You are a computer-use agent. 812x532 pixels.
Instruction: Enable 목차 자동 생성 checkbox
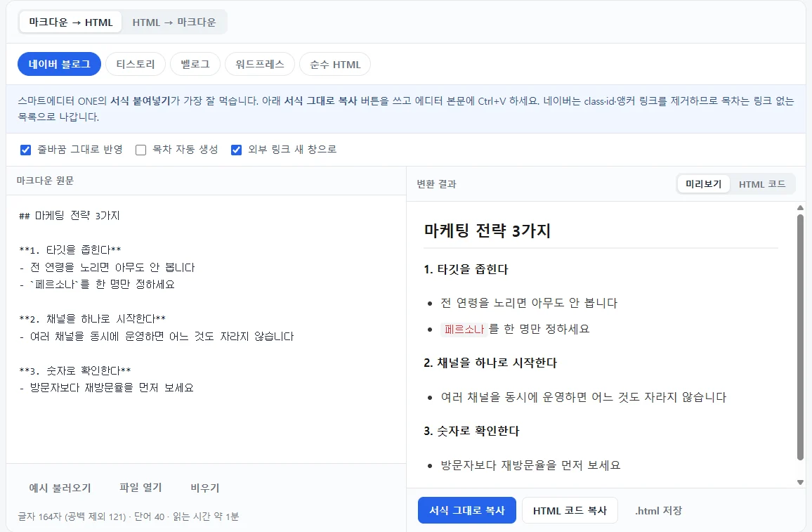pyautogui.click(x=141, y=150)
